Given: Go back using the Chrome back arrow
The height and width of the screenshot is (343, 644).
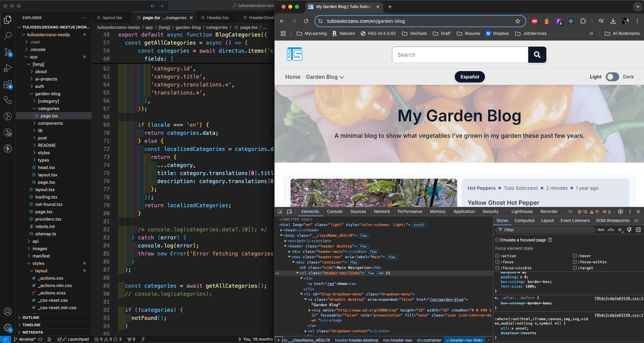Looking at the screenshot, I should point(282,21).
